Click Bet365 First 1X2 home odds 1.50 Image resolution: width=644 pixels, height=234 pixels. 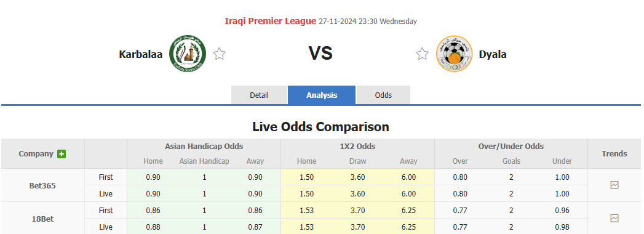pos(307,177)
